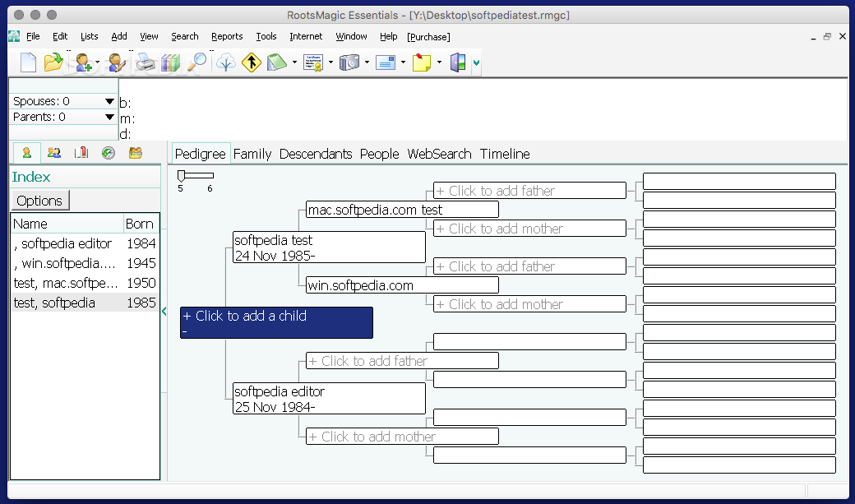Screen dimensions: 855x504
Task: Switch to the Timeline tab
Action: tap(505, 155)
